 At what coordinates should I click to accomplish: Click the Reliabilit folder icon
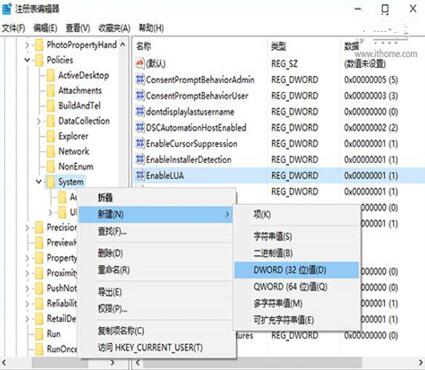point(39,303)
